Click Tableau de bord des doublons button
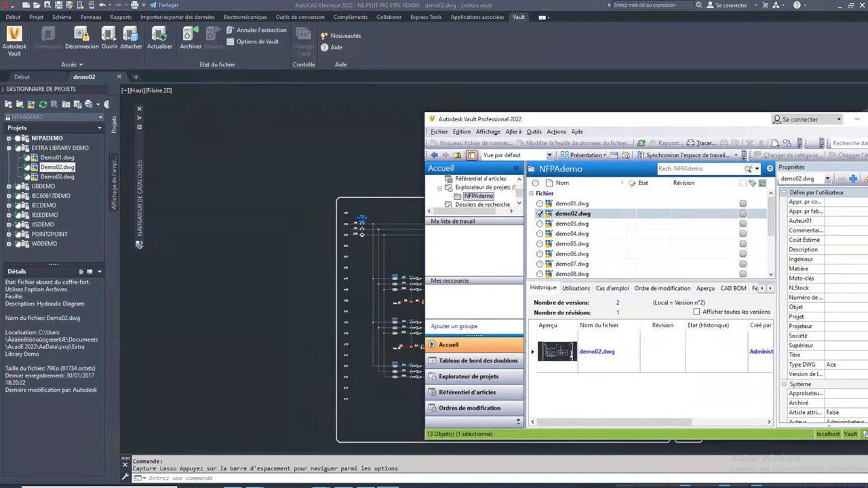This screenshot has width=868, height=488. 475,361
